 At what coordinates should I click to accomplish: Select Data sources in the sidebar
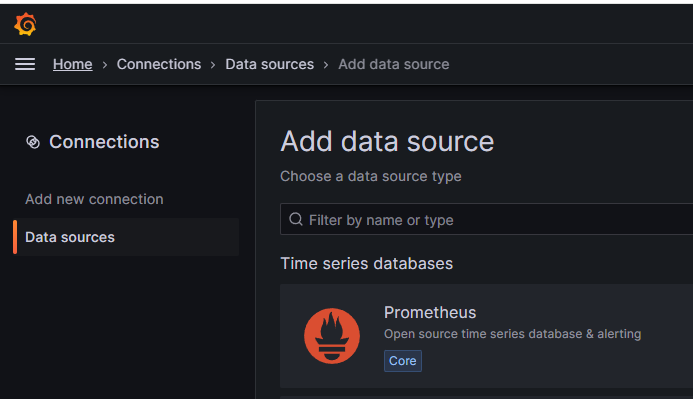point(126,237)
